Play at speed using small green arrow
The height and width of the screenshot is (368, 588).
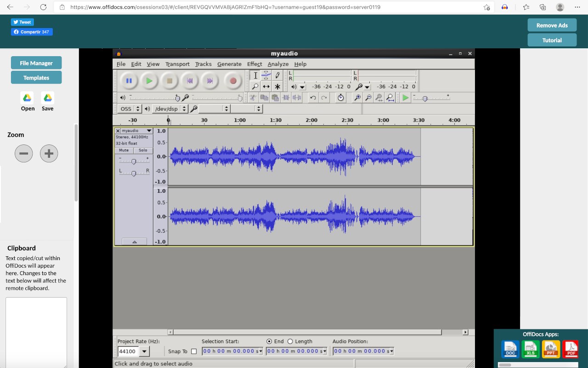(405, 98)
